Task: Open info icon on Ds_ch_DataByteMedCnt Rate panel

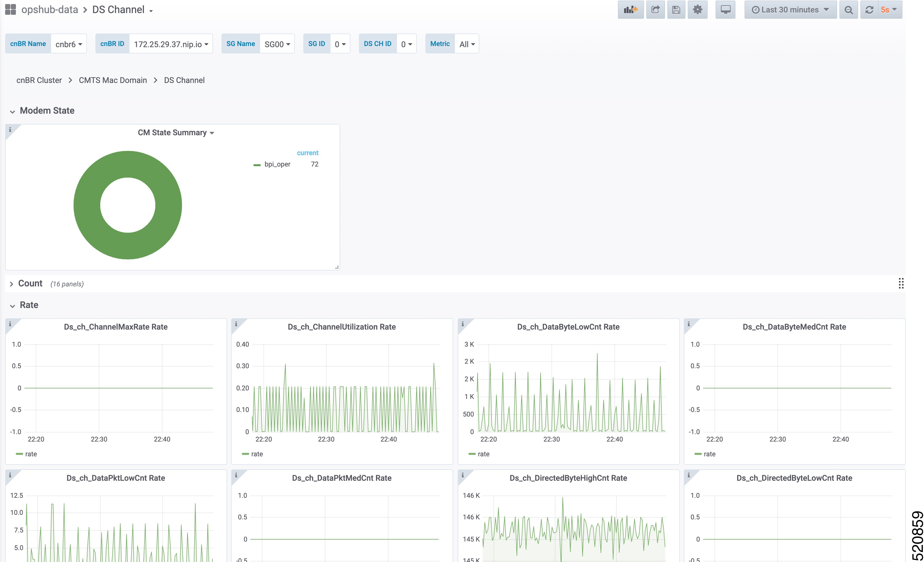Action: [689, 324]
